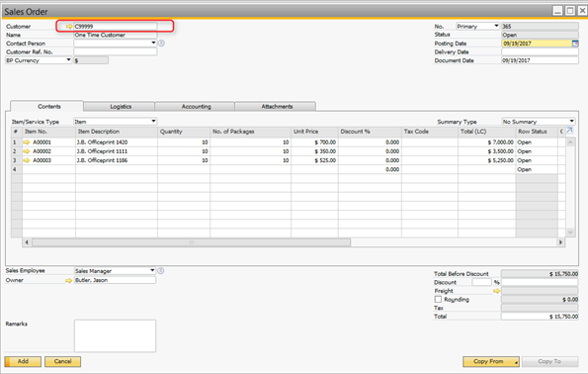Click the Item Description column header
Image resolution: width=588 pixels, height=374 pixels.
(x=117, y=132)
